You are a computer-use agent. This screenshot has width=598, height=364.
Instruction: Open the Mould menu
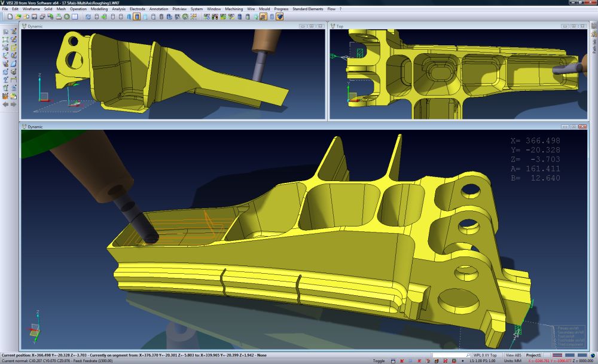click(x=264, y=9)
